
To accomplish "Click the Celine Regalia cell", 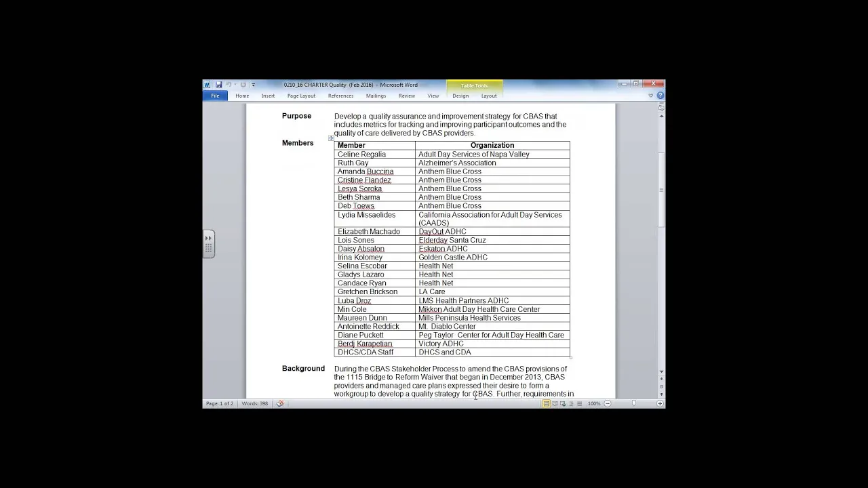I will [375, 154].
